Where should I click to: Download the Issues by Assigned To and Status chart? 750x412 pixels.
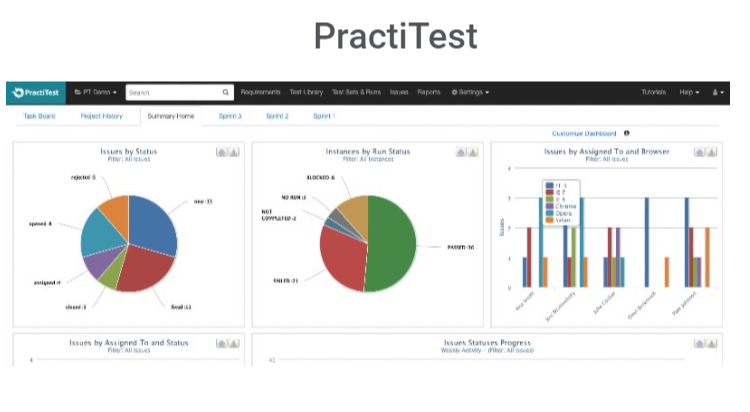point(234,344)
